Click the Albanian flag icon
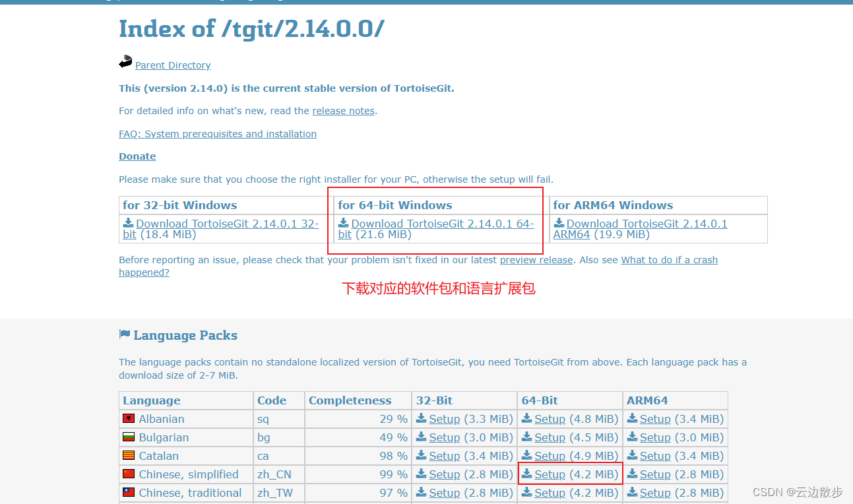This screenshot has width=853, height=504. coord(129,418)
